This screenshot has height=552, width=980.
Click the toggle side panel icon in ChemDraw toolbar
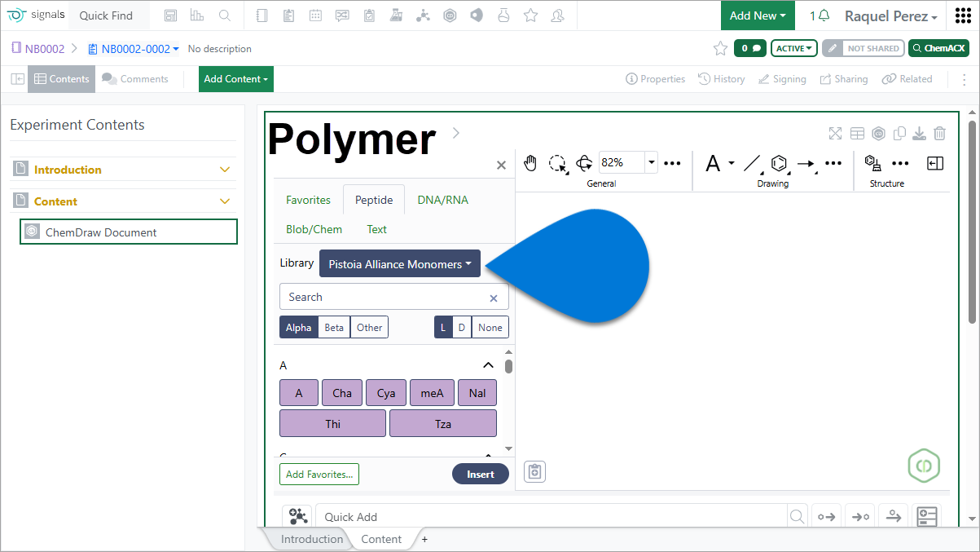pyautogui.click(x=935, y=163)
